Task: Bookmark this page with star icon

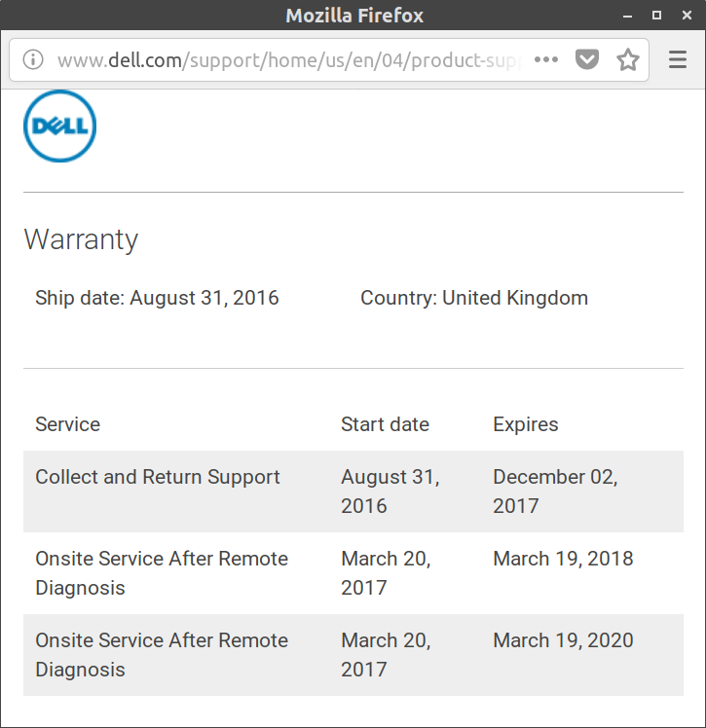Action: coord(628,60)
